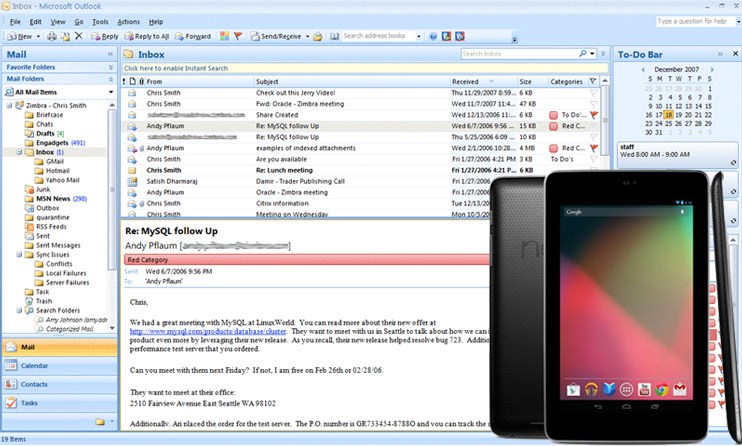Click the Follow Up red flag toolbar icon
742x446 pixels.
coord(238,36)
